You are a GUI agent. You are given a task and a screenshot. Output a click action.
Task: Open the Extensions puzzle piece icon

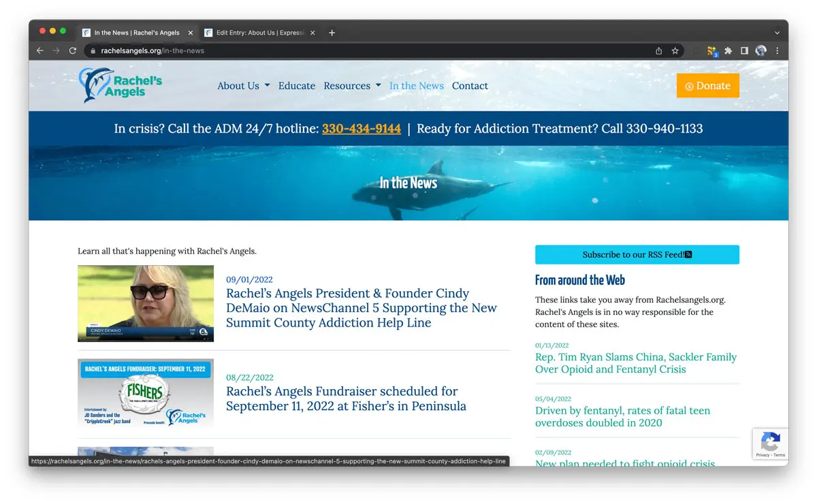728,50
